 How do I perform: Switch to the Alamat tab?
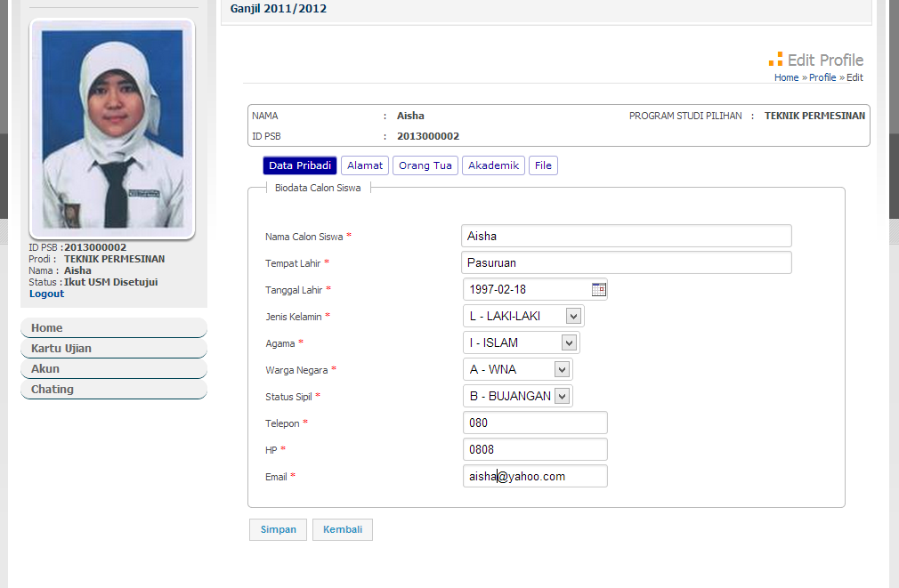pyautogui.click(x=364, y=165)
